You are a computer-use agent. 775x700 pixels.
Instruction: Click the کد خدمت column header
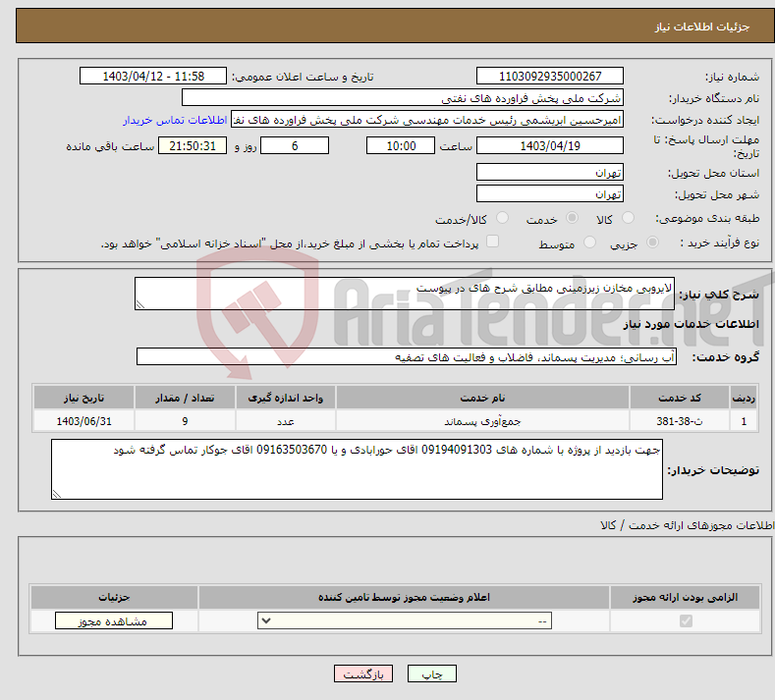point(680,398)
